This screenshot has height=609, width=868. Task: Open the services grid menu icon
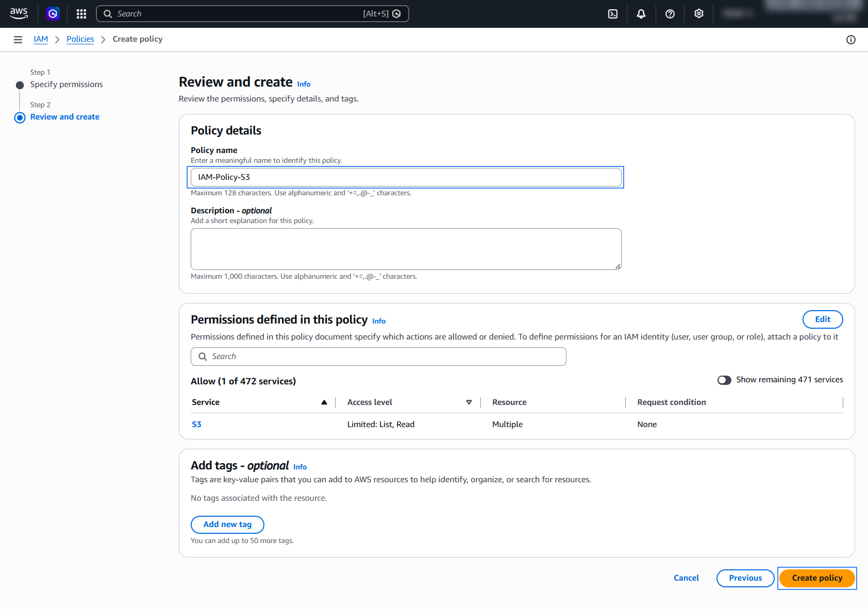coord(81,14)
